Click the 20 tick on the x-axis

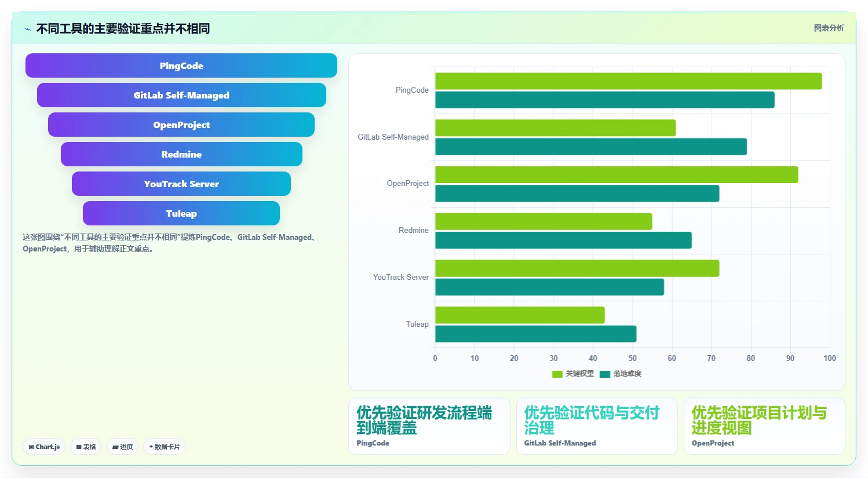coord(514,358)
